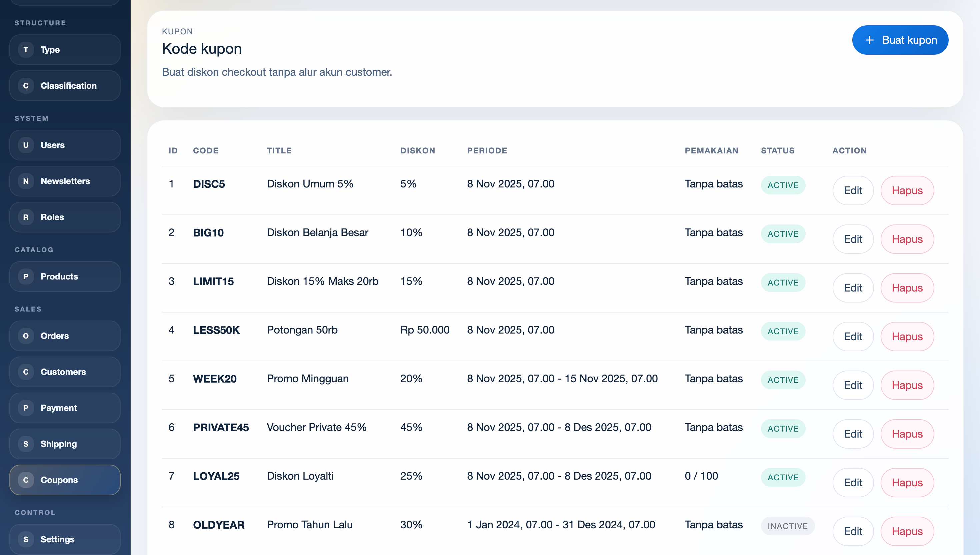Click the INACTIVE badge for OLDYEAR

click(x=787, y=526)
